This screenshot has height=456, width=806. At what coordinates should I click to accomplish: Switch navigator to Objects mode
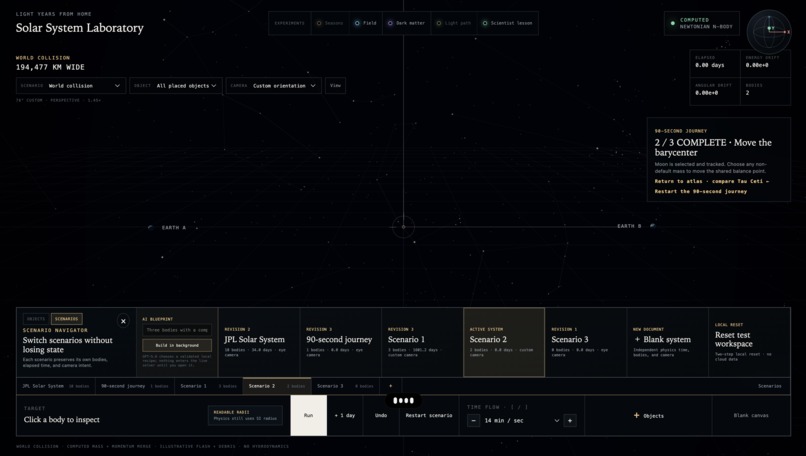click(x=36, y=319)
